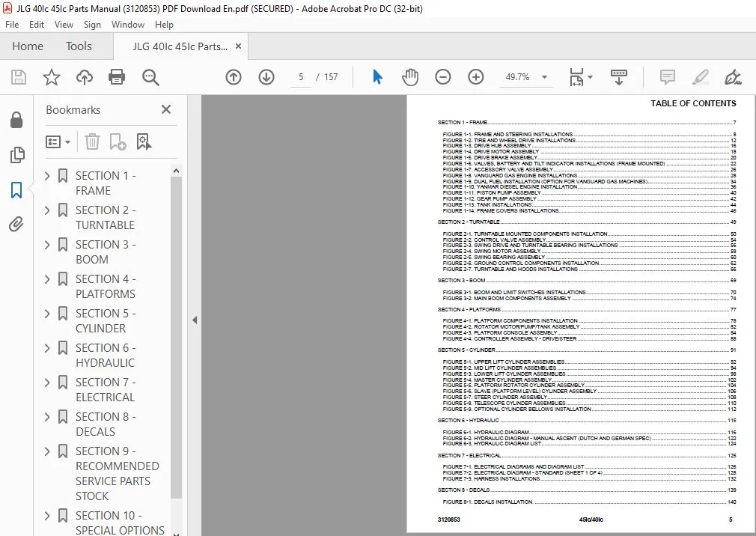Click FIGURE 6-1. HYDRAULIC DIAGRAM entry
The width and height of the screenshot is (756, 536).
point(589,433)
